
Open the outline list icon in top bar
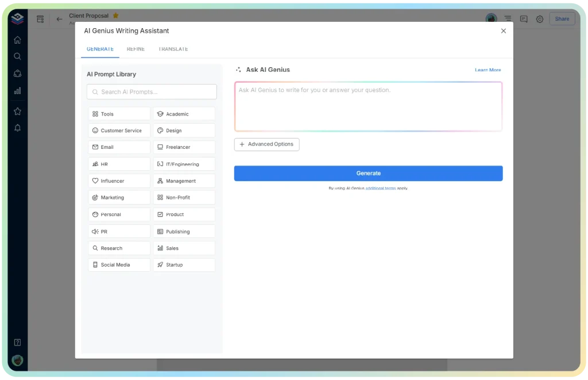(x=508, y=18)
